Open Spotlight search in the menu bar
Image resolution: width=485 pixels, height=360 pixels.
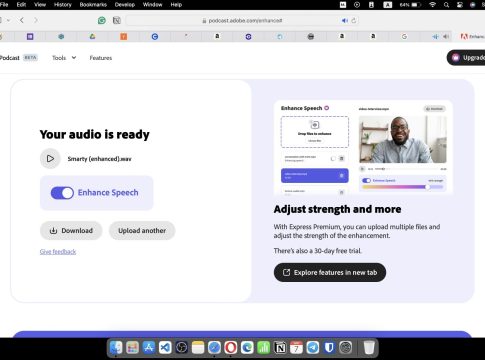446,5
